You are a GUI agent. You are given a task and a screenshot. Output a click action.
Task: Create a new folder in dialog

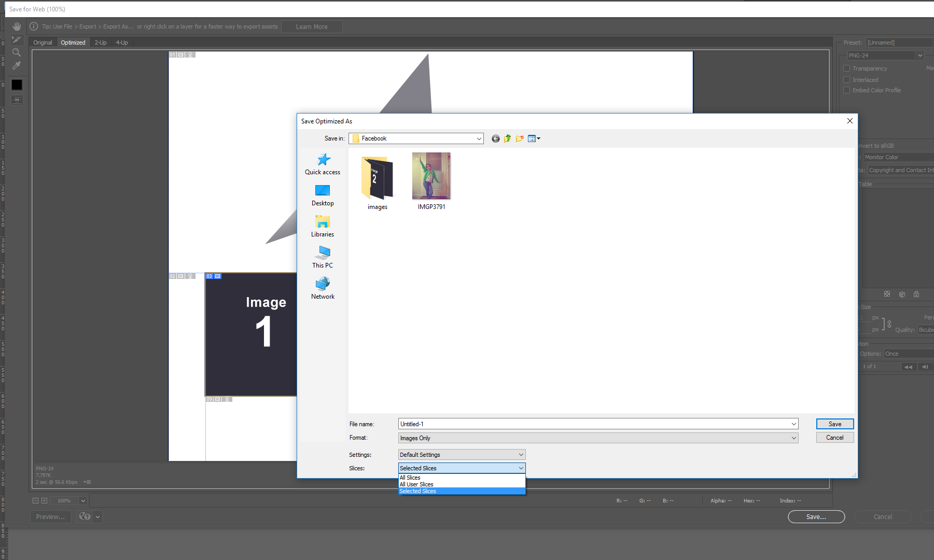tap(520, 138)
